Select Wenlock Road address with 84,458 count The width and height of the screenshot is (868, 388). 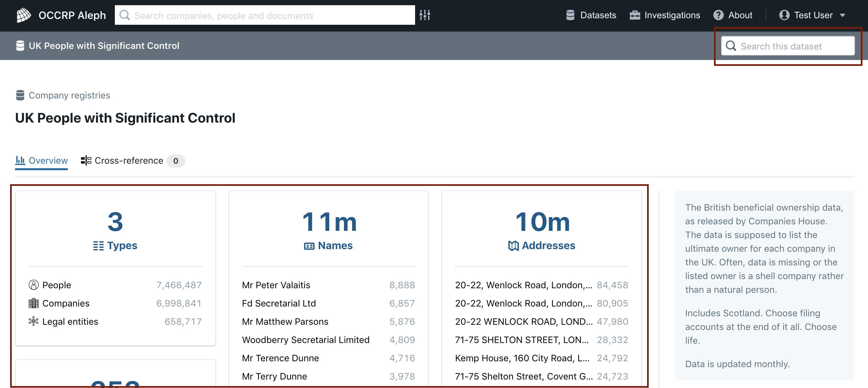[541, 285]
